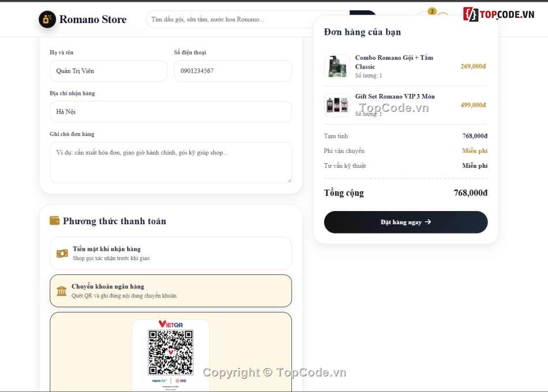Edit the Địa chỉ nhận hàng field
This screenshot has width=548, height=392.
point(171,112)
